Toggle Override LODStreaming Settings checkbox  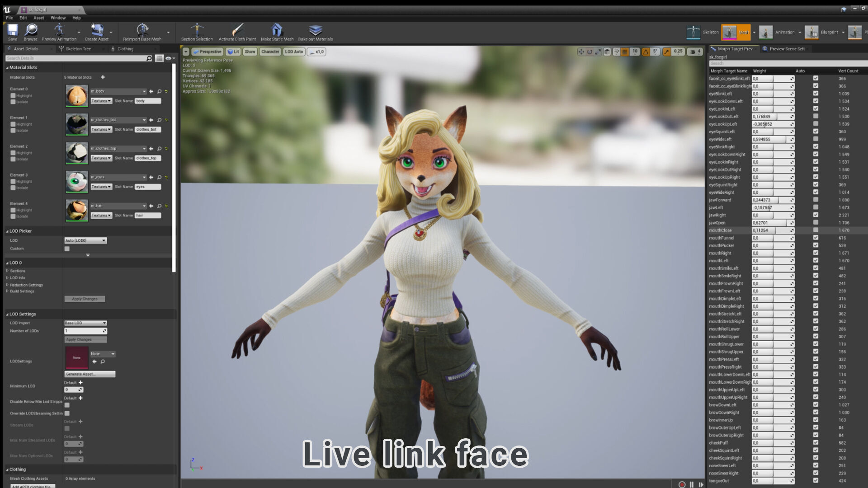coord(67,413)
